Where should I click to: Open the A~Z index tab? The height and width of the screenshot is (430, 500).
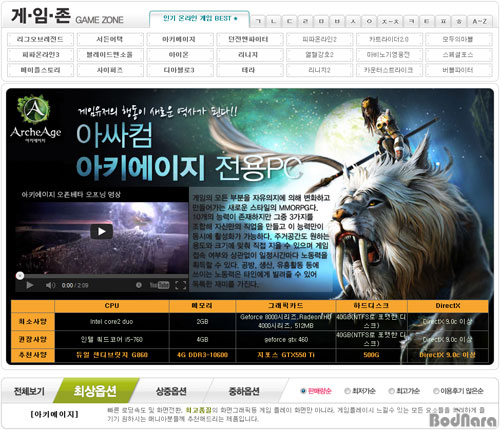tap(479, 21)
